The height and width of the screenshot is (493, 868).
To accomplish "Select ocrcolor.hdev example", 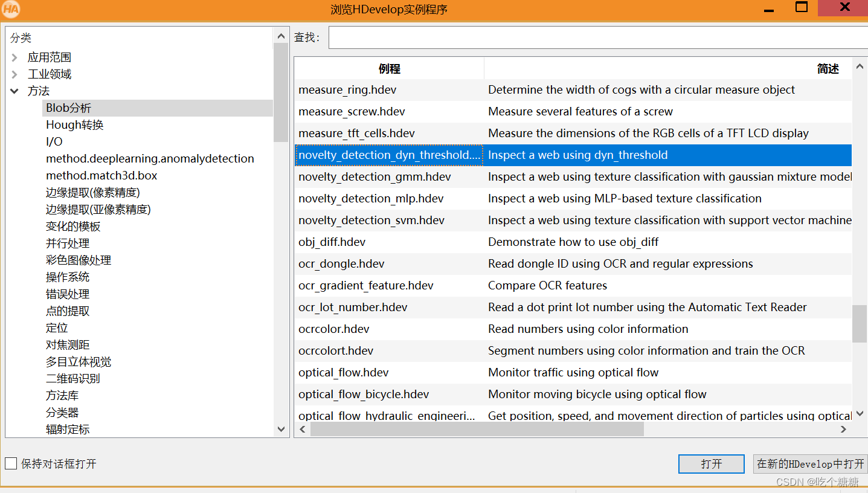I will [x=573, y=329].
